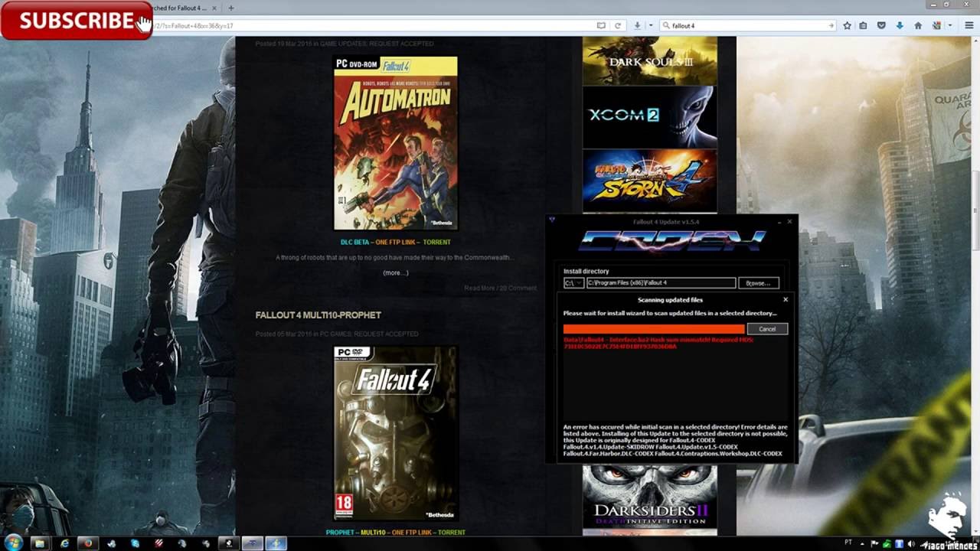Close the 'Scanning updated files' dialog
The width and height of the screenshot is (980, 551).
click(785, 300)
